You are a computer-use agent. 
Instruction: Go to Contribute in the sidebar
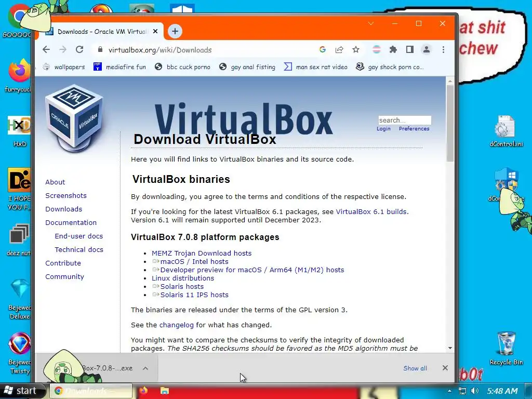tap(63, 263)
